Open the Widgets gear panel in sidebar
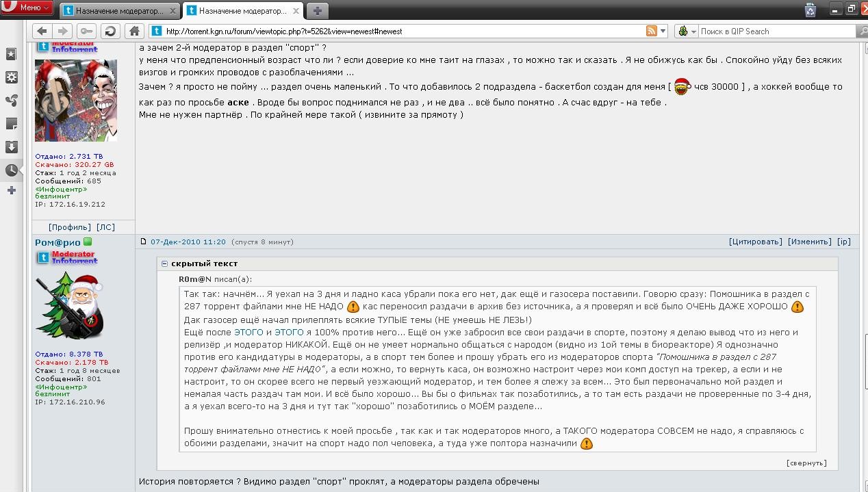This screenshot has width=868, height=492. point(11,78)
